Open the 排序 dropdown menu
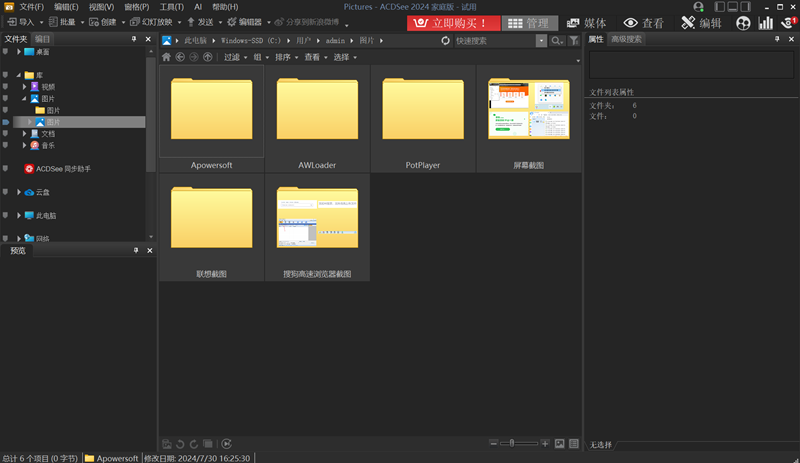 (287, 57)
